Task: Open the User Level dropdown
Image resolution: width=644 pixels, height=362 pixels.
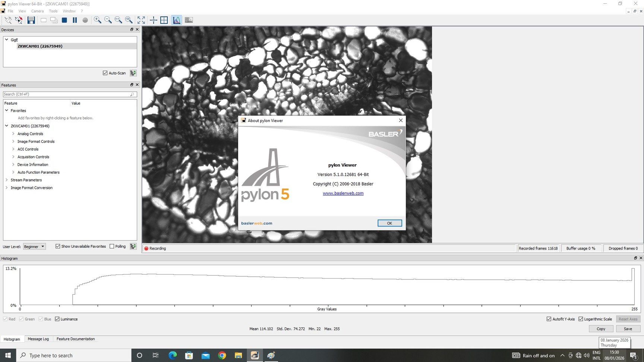Action: [34, 247]
